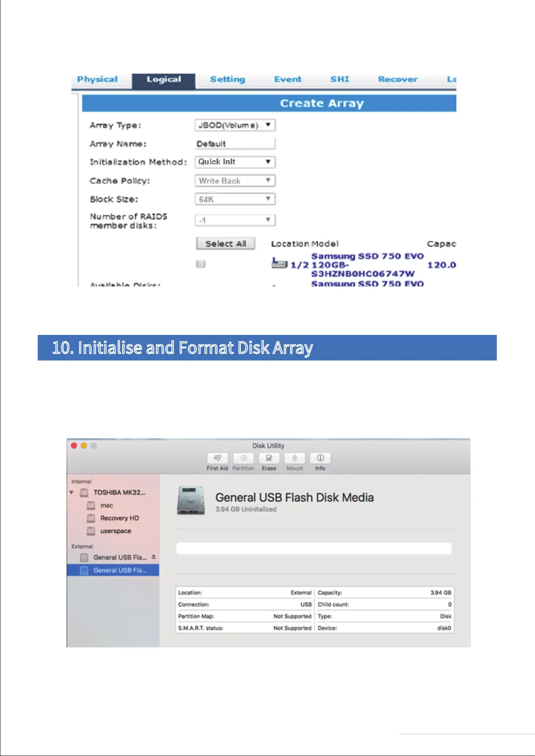The width and height of the screenshot is (535, 756).
Task: Open Cache Policy Write Back dropdown
Action: [x=235, y=180]
